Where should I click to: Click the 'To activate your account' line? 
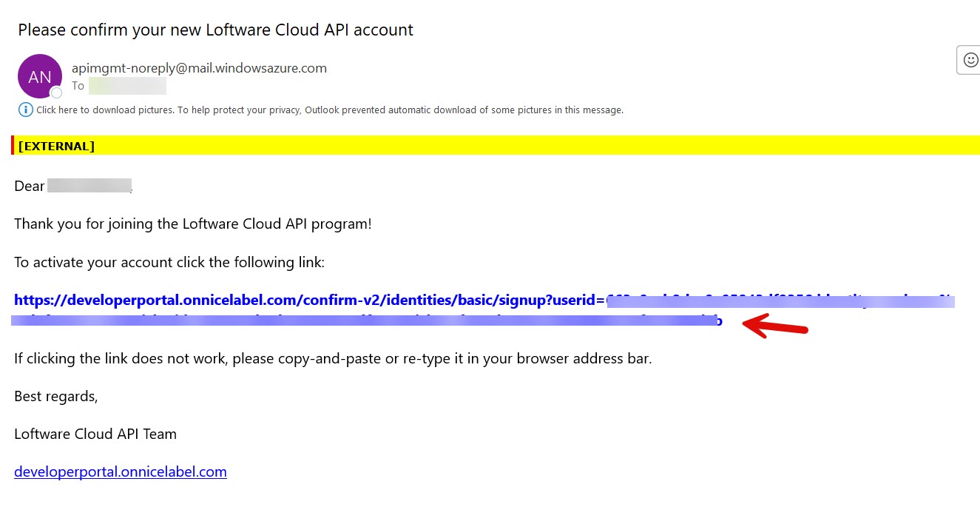pyautogui.click(x=169, y=263)
